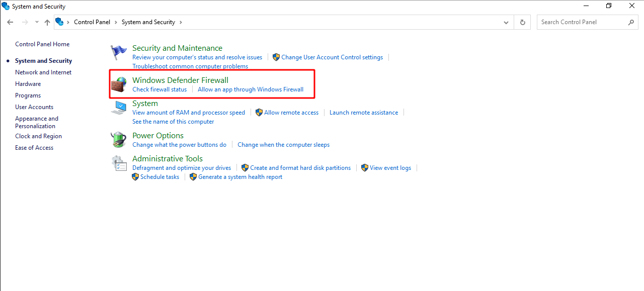
Task: Open Clock and Region category
Action: pos(38,136)
